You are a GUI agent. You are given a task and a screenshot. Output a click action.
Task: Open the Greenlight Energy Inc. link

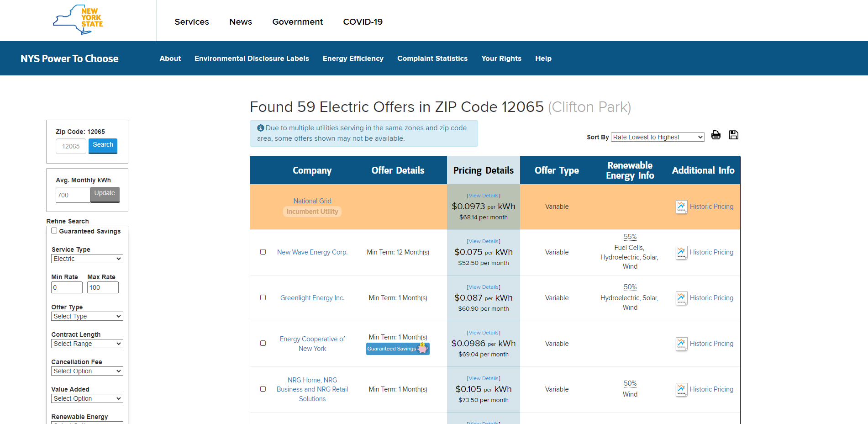tap(312, 298)
